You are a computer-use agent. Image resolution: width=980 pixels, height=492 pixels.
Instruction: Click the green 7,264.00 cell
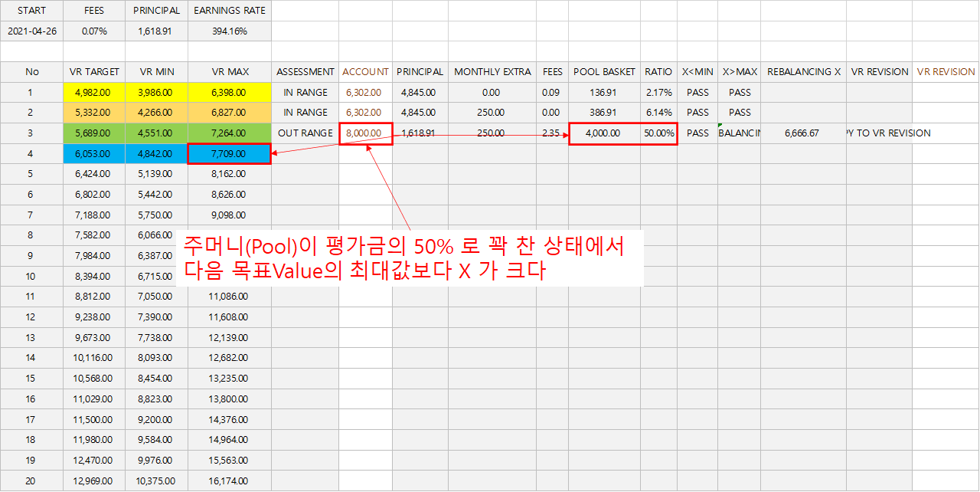point(230,133)
